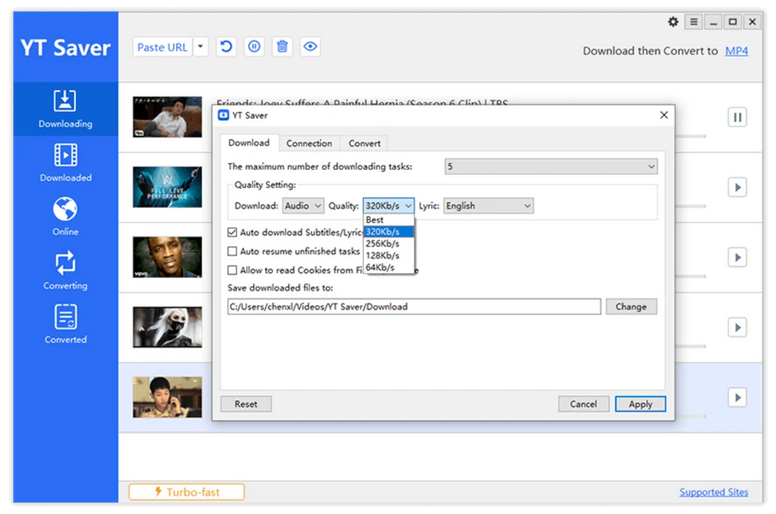This screenshot has width=776, height=514.
Task: Switch to the Download tab
Action: point(249,143)
